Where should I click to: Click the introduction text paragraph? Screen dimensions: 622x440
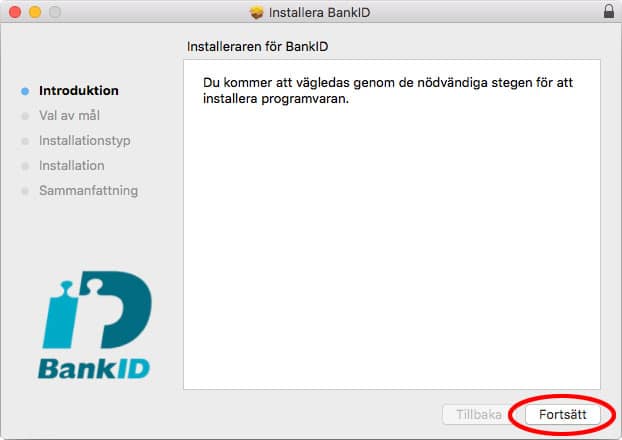[388, 90]
